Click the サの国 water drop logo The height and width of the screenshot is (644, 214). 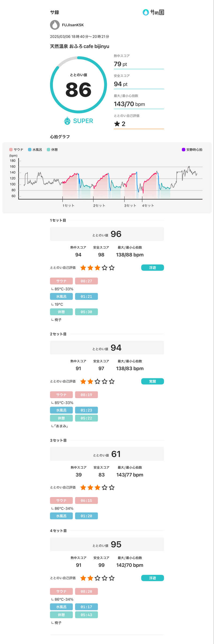point(146,12)
